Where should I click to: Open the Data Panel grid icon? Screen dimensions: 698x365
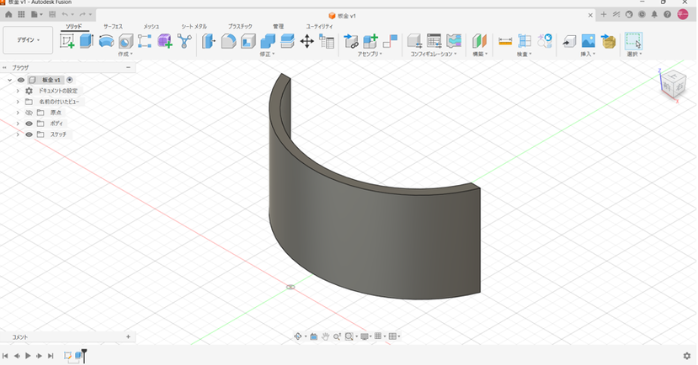point(21,14)
